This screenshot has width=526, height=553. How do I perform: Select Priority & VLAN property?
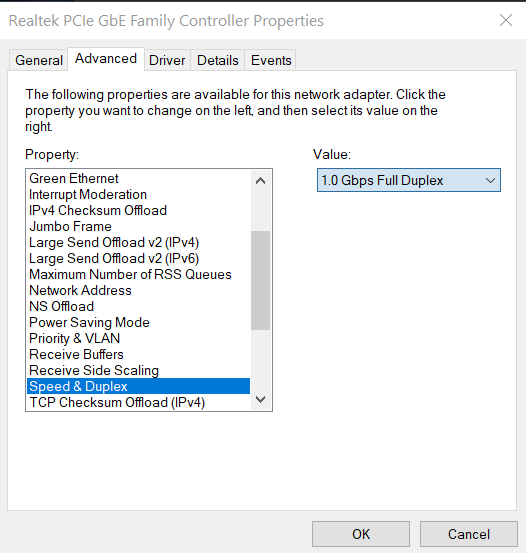[x=138, y=338]
